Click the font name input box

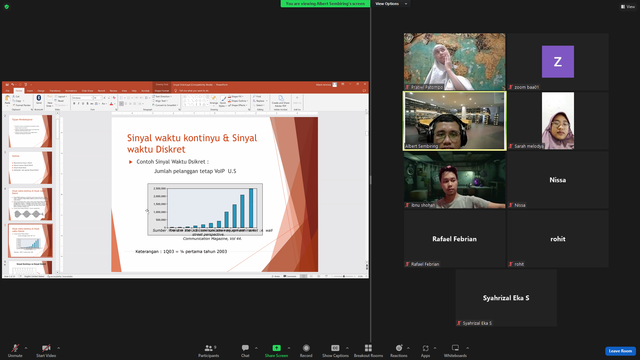tap(82, 98)
